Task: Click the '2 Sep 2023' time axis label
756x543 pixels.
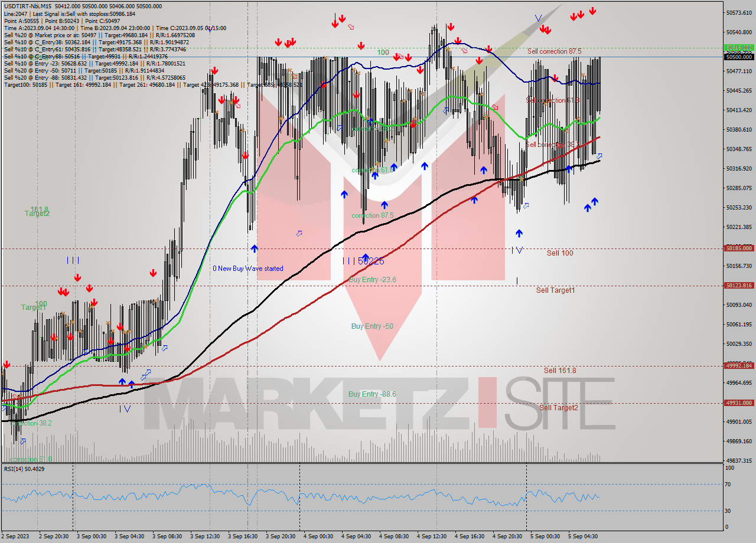Action: tap(15, 537)
